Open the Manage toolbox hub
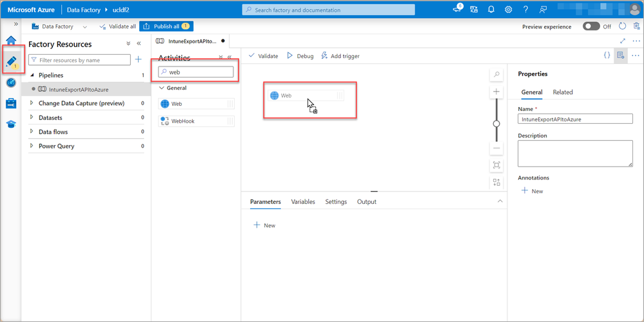The height and width of the screenshot is (322, 644). click(x=11, y=103)
